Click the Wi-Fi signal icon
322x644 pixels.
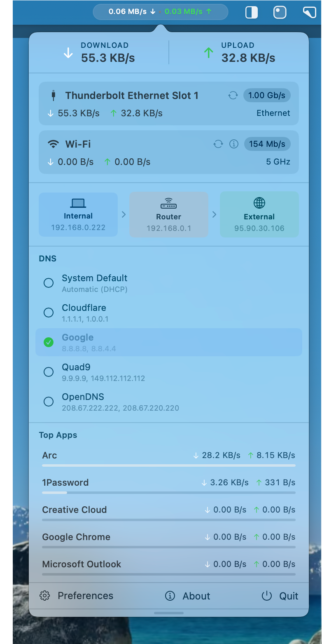[53, 144]
